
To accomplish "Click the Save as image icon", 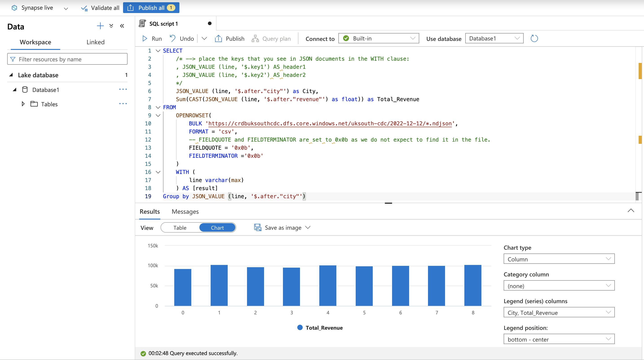I will tap(258, 227).
